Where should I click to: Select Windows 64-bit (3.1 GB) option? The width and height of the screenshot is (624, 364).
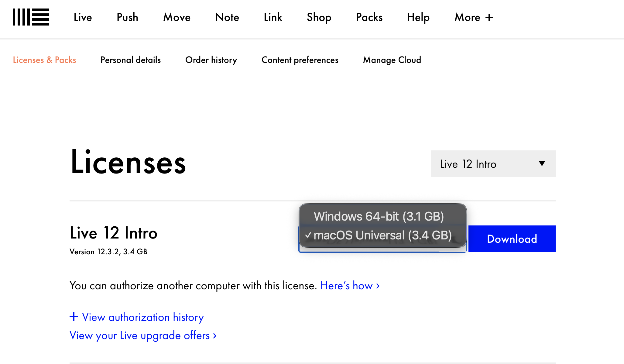[x=379, y=216]
